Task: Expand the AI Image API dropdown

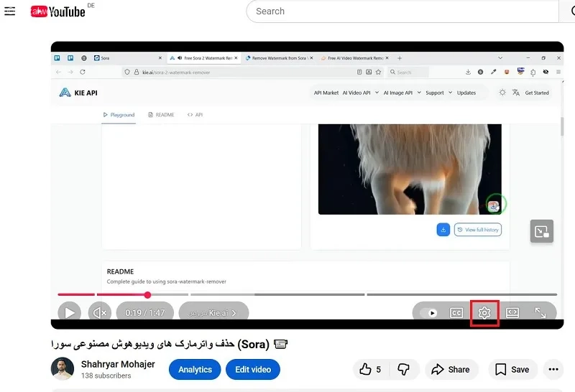Action: click(402, 93)
